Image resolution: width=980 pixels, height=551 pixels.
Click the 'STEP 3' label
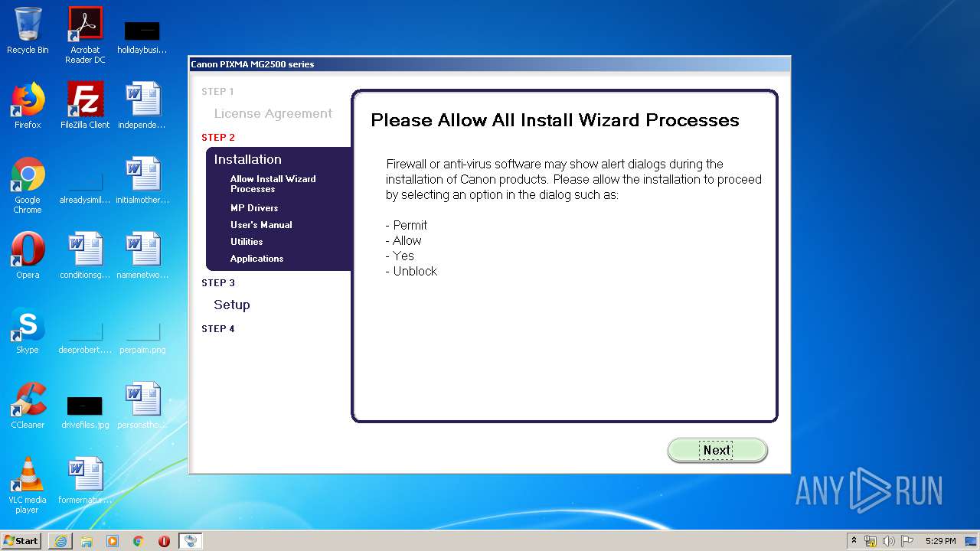click(x=218, y=283)
